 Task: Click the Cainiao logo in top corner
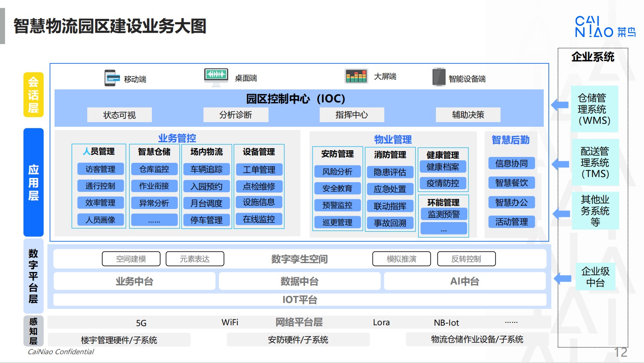[x=605, y=27]
